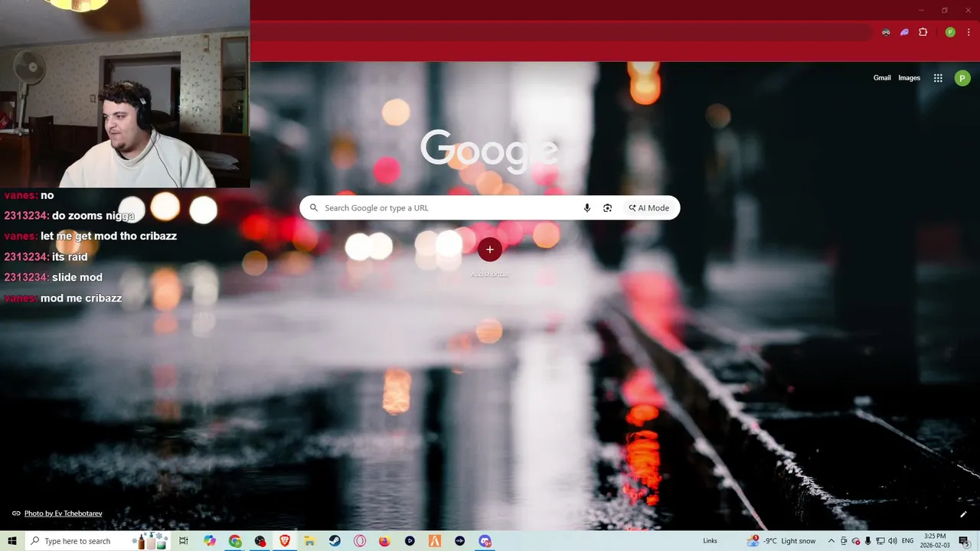Open the network status tray icon

click(x=880, y=541)
